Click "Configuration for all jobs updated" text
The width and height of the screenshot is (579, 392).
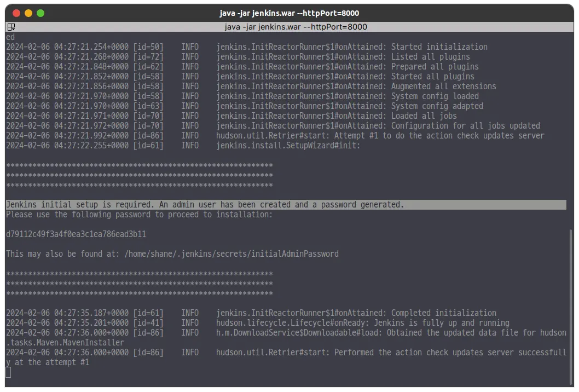pos(466,126)
